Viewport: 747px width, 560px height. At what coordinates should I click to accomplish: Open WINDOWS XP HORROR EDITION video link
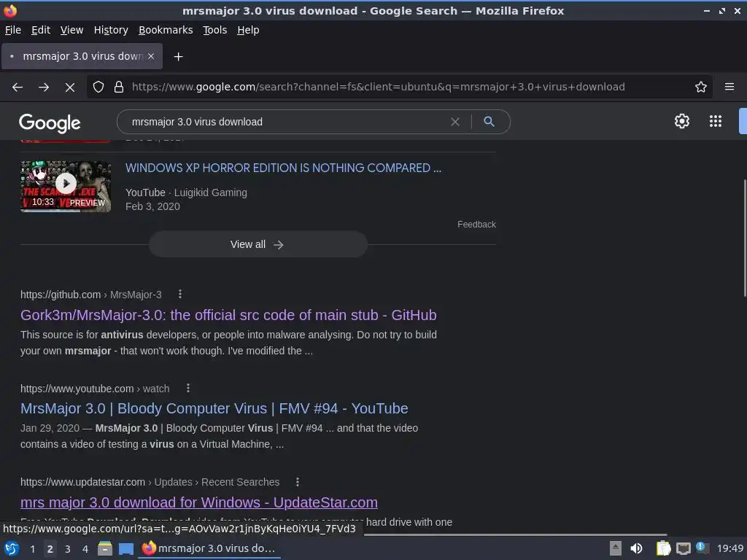284,168
